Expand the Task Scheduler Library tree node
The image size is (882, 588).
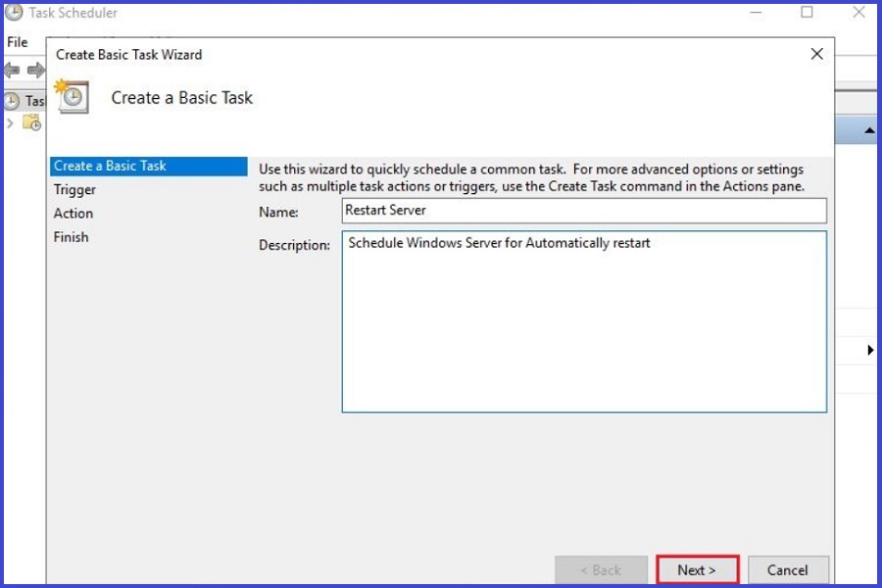[10, 122]
